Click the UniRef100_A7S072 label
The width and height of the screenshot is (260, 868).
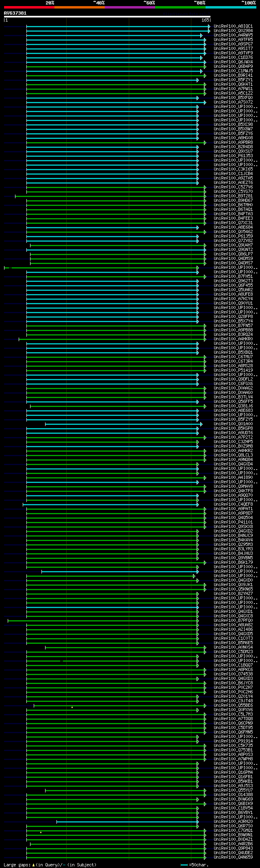[233, 102]
